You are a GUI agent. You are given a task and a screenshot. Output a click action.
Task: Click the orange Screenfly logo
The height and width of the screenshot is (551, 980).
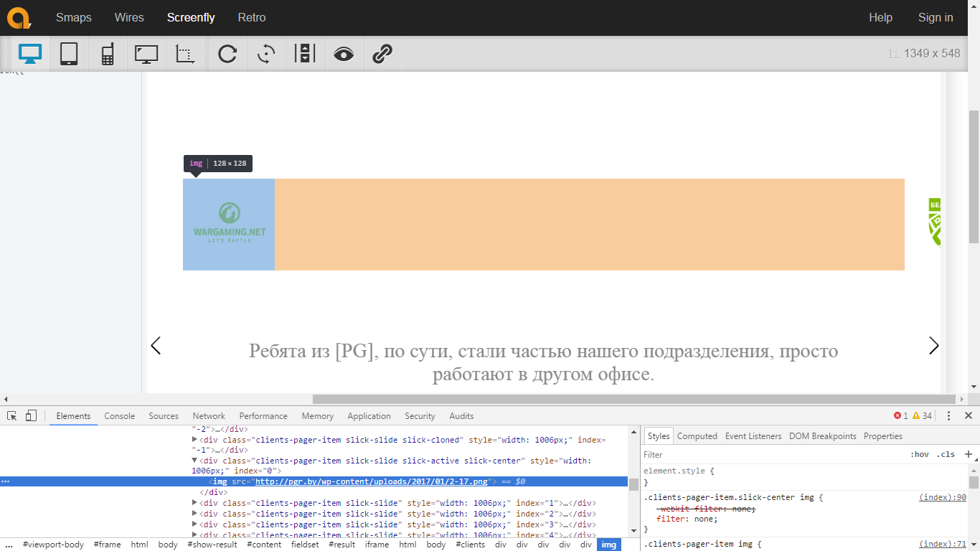coord(19,17)
